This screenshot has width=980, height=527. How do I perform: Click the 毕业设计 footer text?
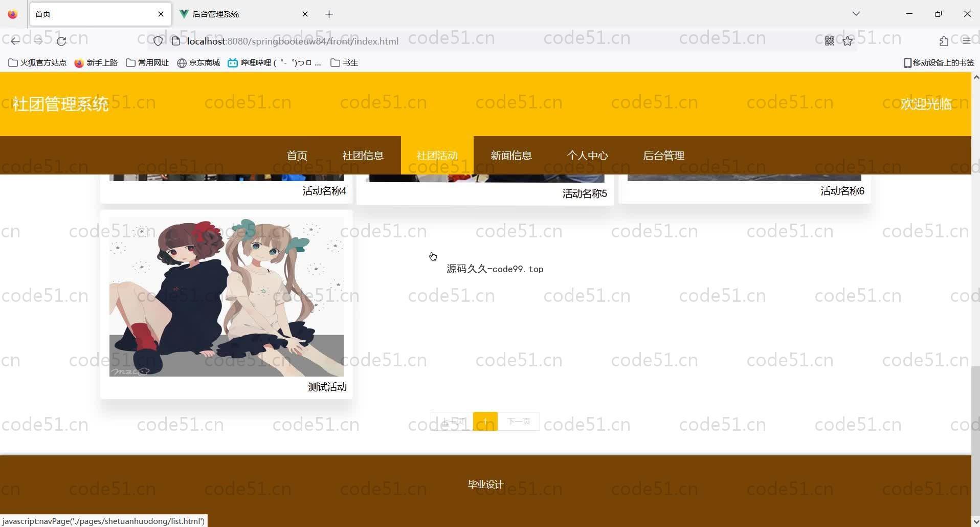tap(485, 485)
